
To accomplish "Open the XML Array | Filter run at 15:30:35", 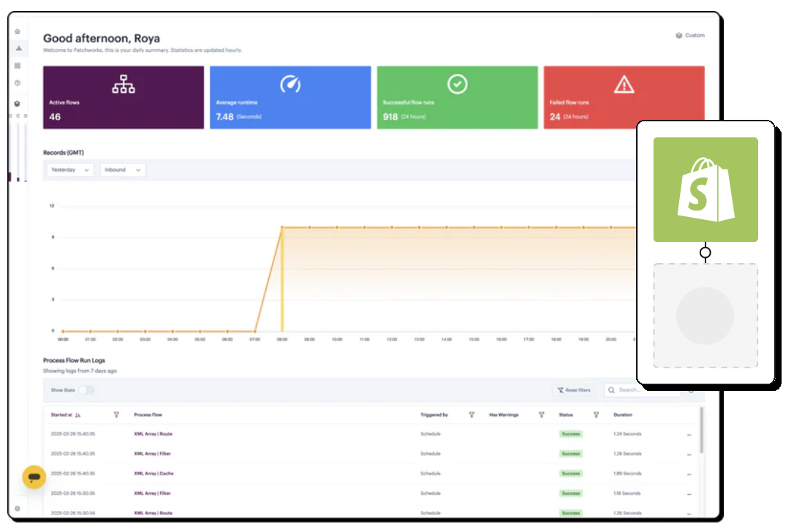I will point(152,493).
